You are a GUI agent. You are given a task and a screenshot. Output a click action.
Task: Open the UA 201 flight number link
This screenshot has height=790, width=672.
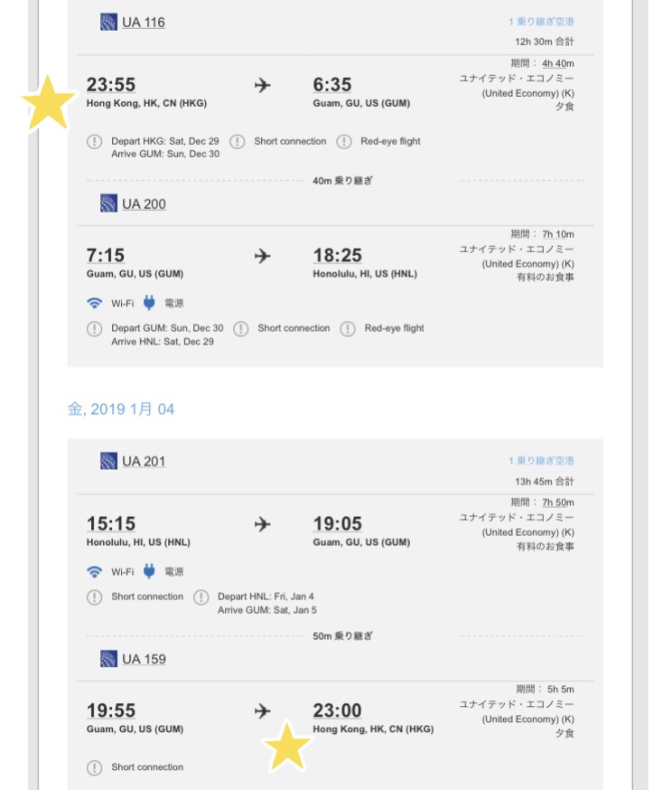144,462
